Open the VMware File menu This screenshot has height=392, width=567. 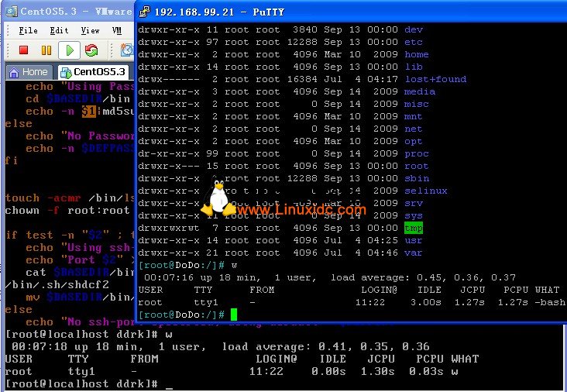point(28,30)
